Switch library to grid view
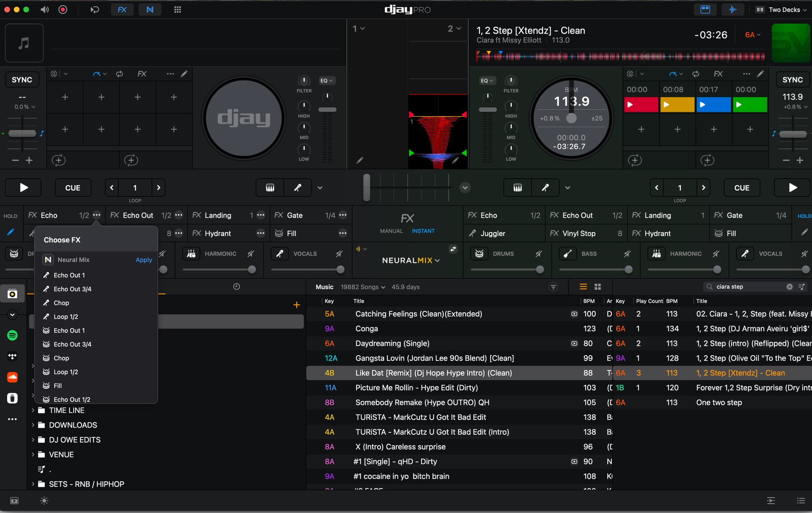The image size is (812, 513). (598, 287)
